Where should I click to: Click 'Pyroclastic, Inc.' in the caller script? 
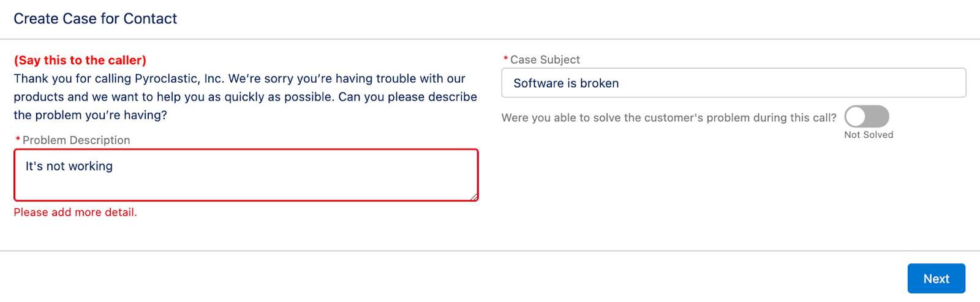[x=179, y=78]
